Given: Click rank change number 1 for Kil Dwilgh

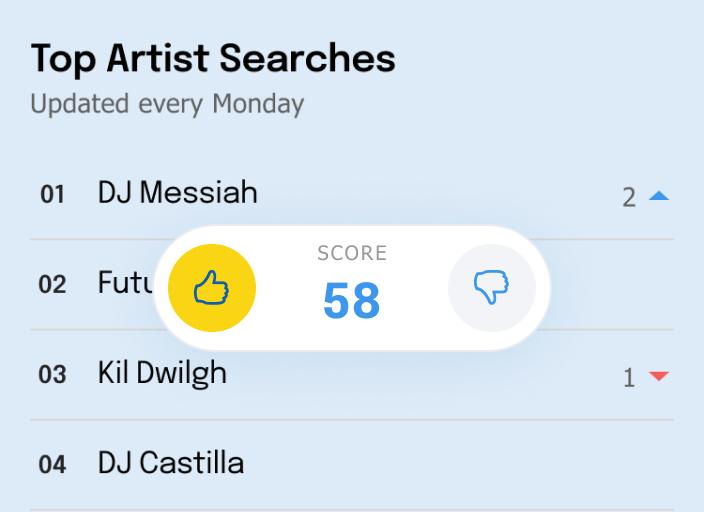Looking at the screenshot, I should pos(629,377).
